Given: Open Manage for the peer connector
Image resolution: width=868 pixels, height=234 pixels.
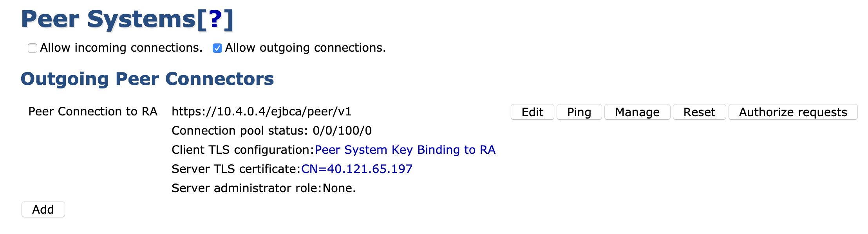Looking at the screenshot, I should coord(637,112).
